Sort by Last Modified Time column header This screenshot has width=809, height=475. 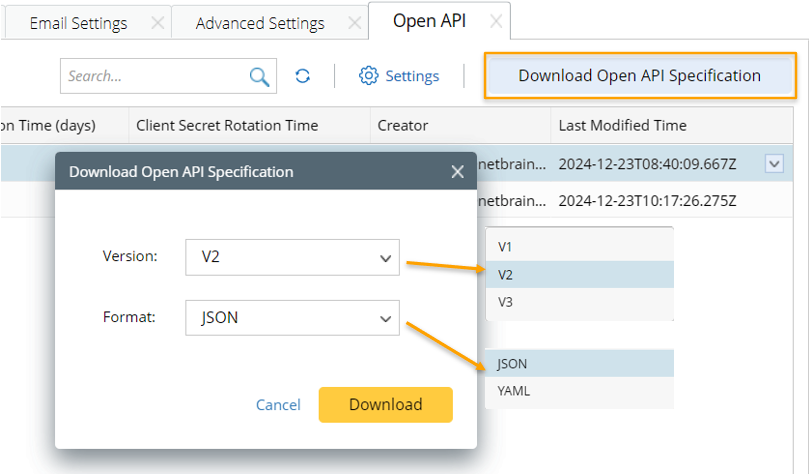[x=622, y=126]
